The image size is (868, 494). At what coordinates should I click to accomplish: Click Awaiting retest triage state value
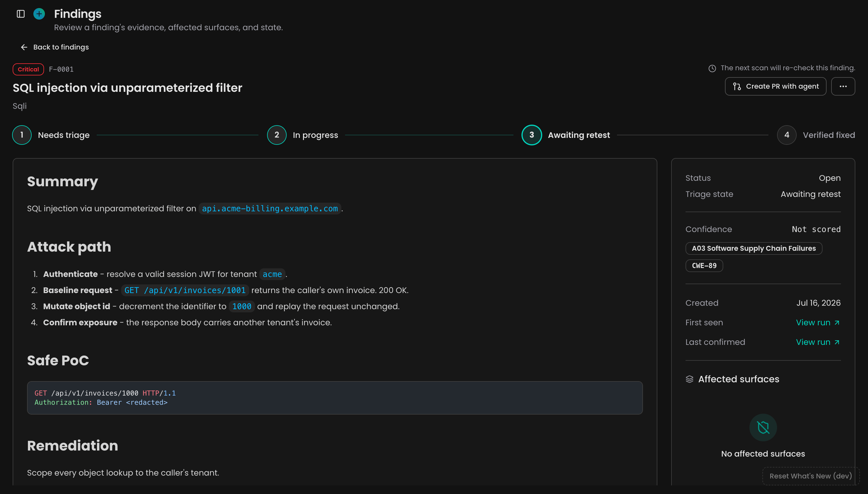coord(811,194)
